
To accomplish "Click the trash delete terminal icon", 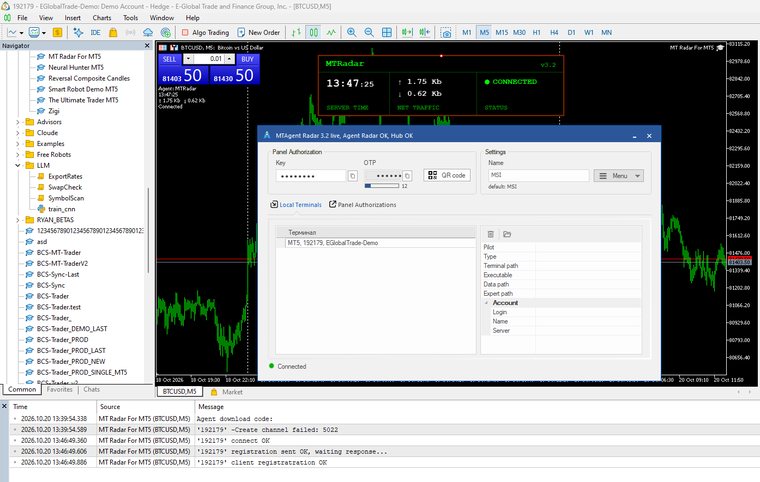I will (x=491, y=234).
